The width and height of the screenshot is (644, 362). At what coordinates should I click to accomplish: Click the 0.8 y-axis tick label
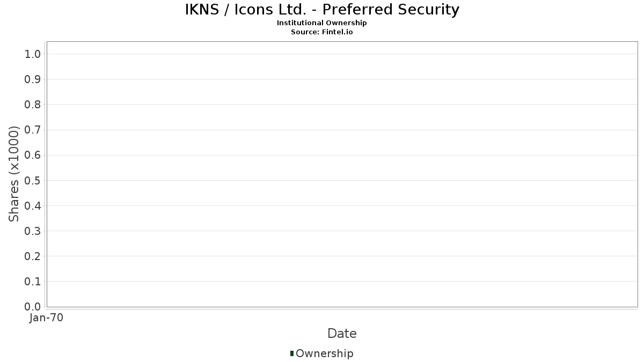(33, 105)
